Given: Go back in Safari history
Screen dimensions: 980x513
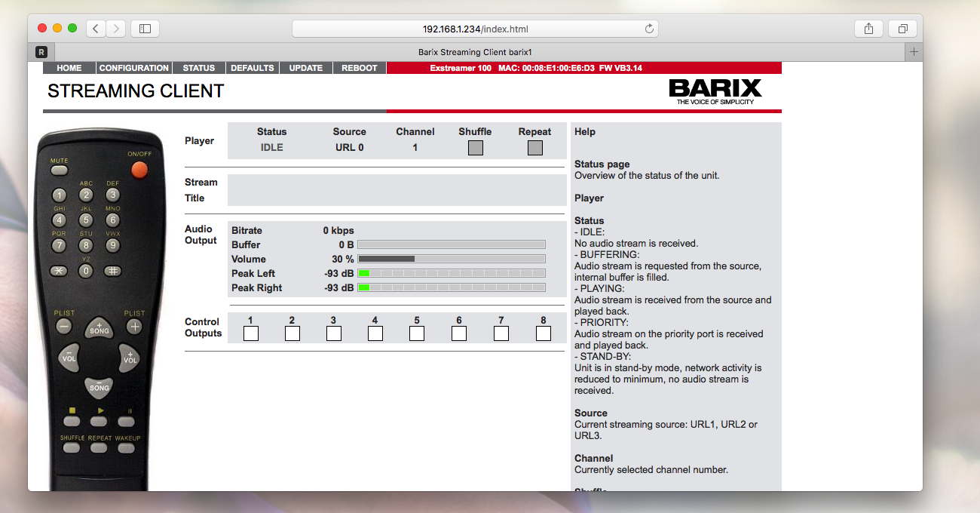Looking at the screenshot, I should (96, 29).
